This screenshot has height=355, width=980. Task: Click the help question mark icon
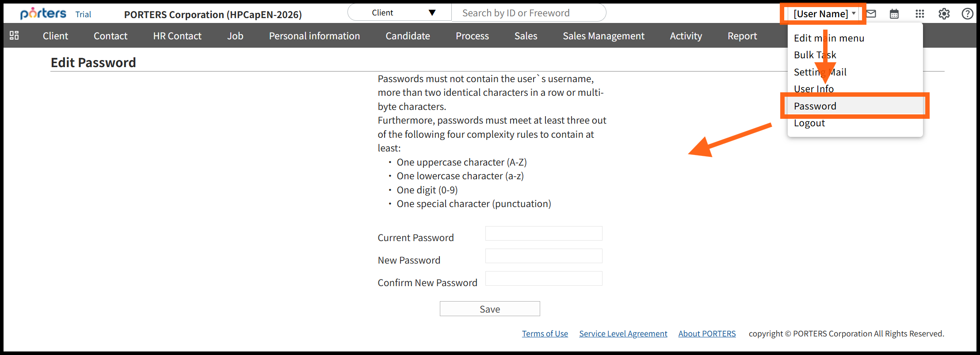click(x=967, y=14)
